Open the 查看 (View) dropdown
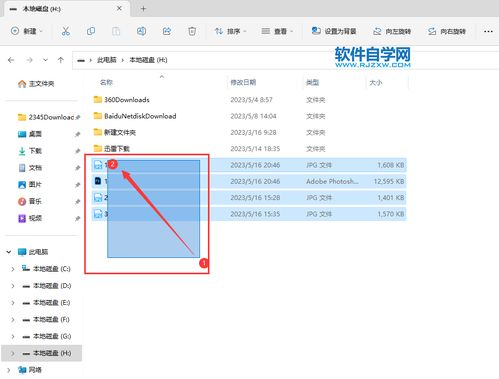Viewport: 499px width, 379px height. (277, 31)
